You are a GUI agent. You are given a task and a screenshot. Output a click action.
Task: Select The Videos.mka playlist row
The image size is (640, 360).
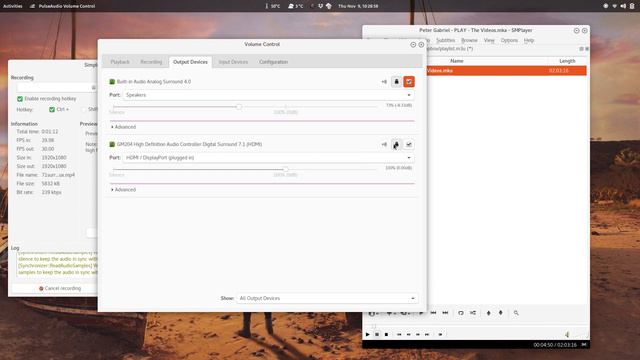(x=507, y=71)
